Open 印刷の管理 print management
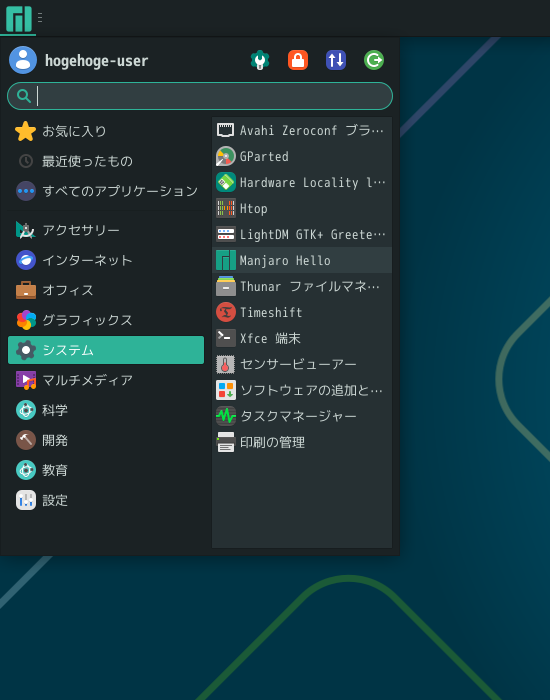Viewport: 550px width, 700px height. click(302, 442)
